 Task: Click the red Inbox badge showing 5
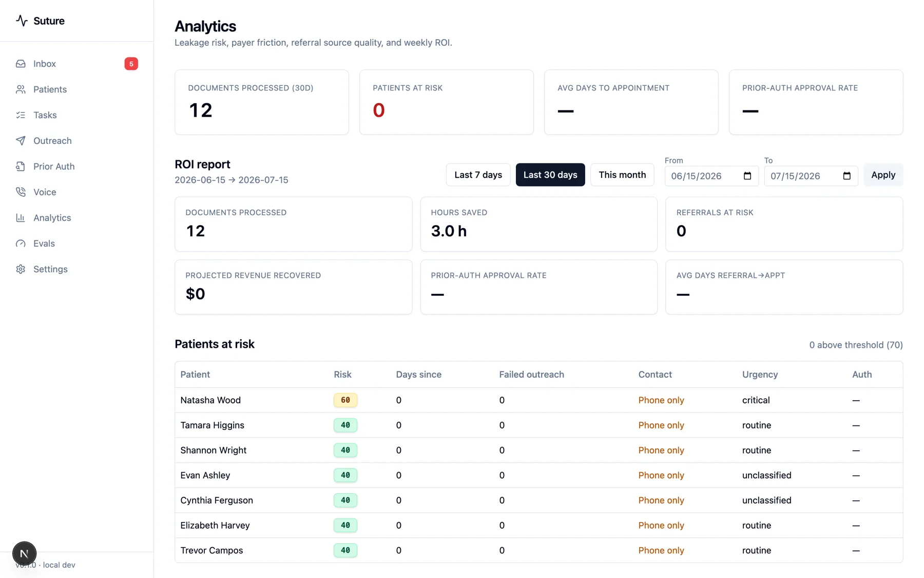pos(131,64)
